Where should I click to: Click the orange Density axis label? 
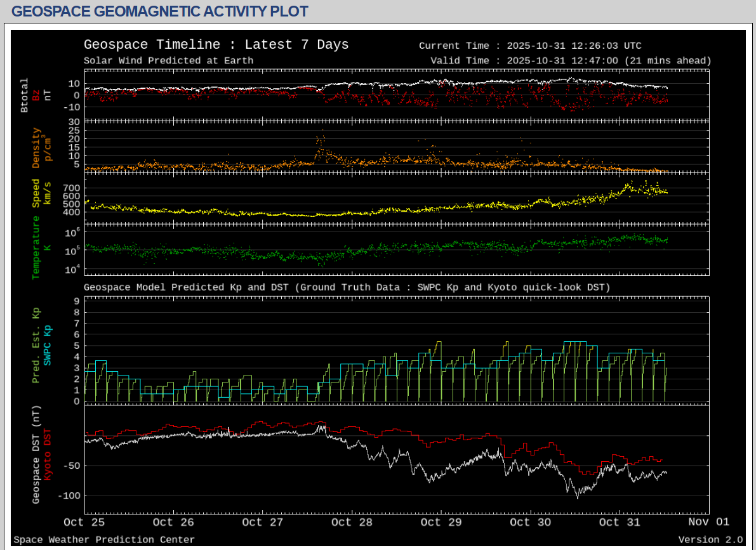tap(36, 148)
